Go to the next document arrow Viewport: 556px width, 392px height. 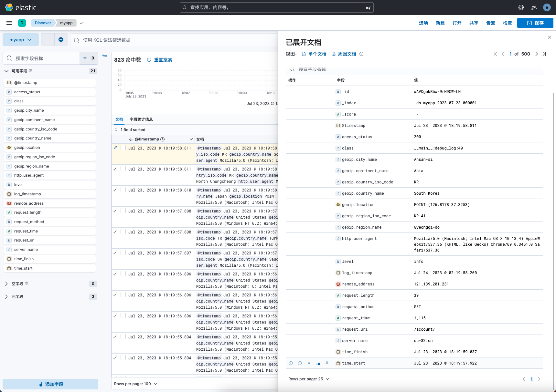pos(537,54)
